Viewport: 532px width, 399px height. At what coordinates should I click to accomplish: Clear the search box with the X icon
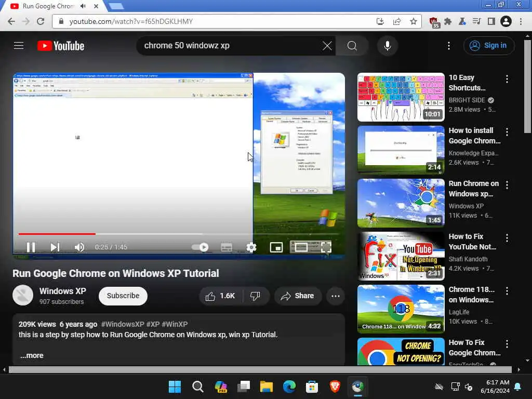click(x=327, y=46)
